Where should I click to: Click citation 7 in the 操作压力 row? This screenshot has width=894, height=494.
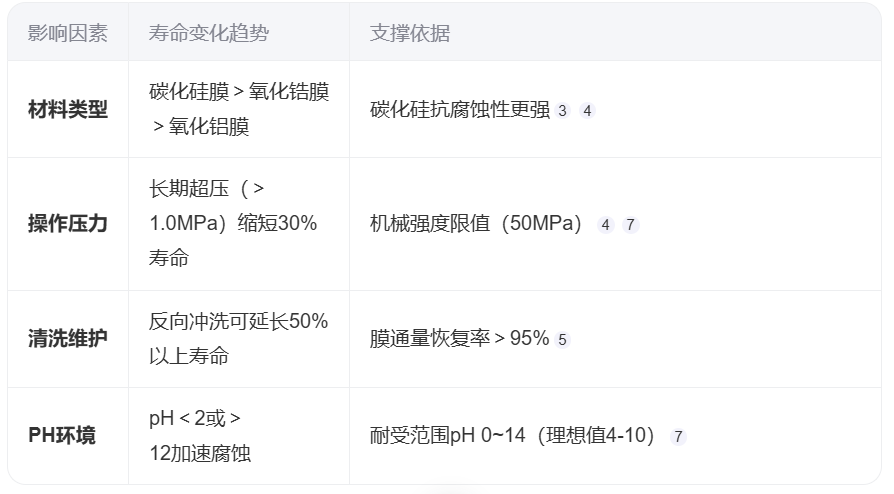pos(630,225)
